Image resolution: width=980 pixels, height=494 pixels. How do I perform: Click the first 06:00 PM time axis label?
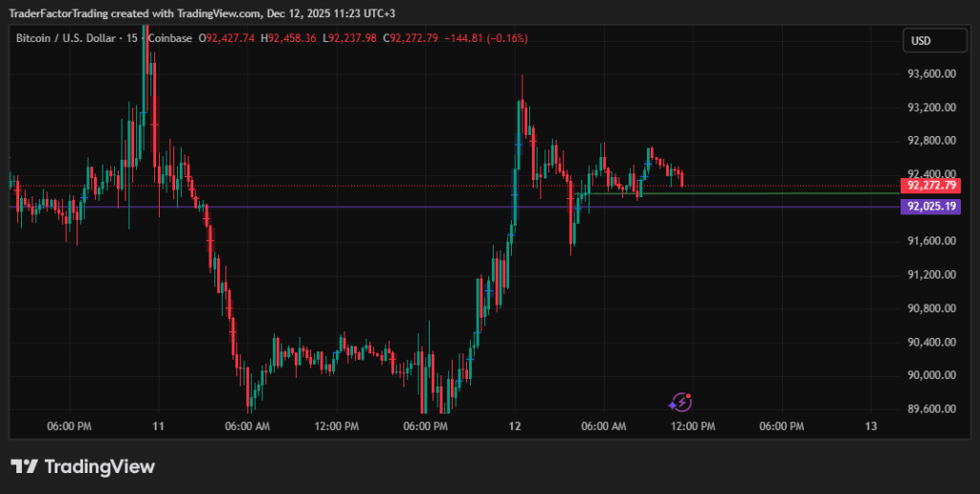point(69,426)
